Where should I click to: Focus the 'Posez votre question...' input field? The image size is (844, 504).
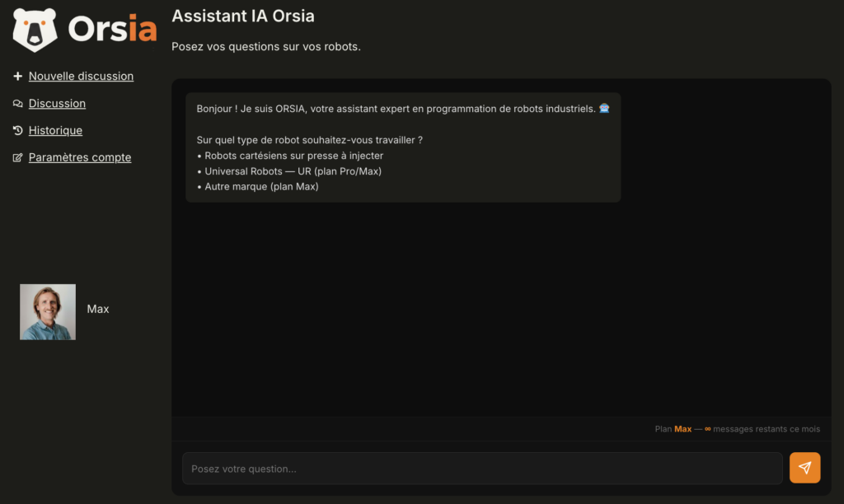[482, 469]
